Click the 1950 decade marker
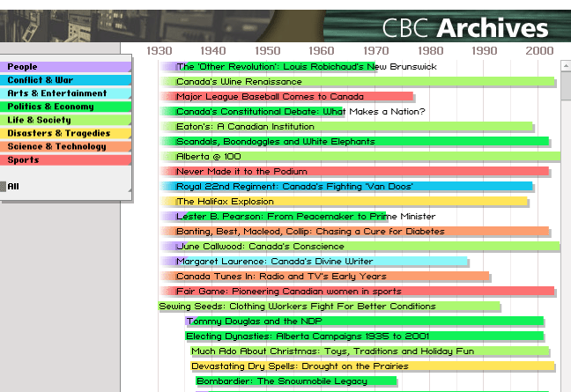 point(268,50)
